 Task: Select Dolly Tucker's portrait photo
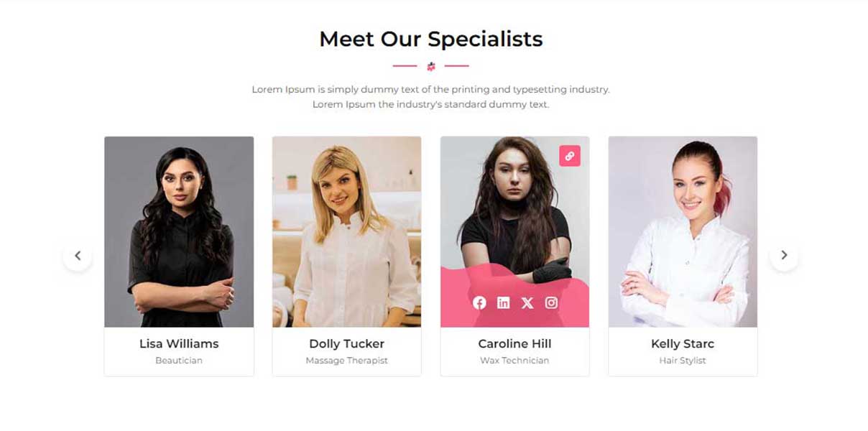pyautogui.click(x=346, y=232)
